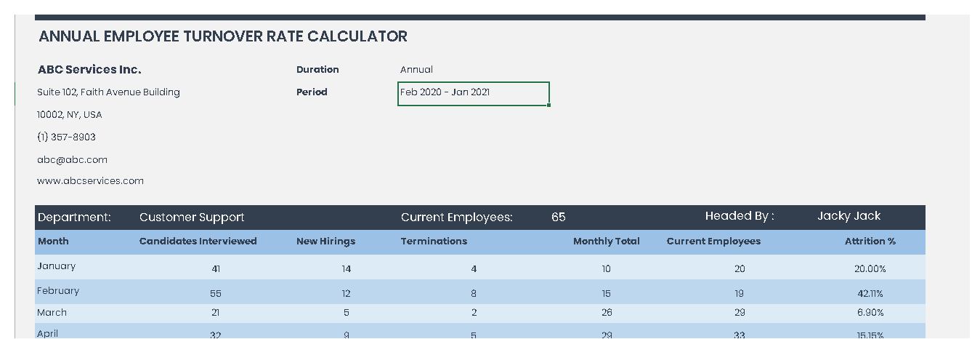Click March's New Hirings value 5
Screen dimensions: 980x339
347,313
